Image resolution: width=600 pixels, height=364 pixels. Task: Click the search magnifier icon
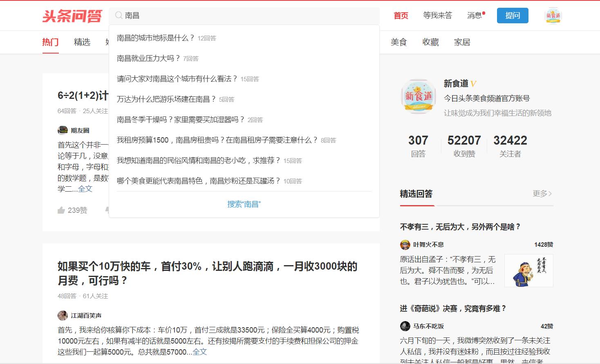coord(119,15)
